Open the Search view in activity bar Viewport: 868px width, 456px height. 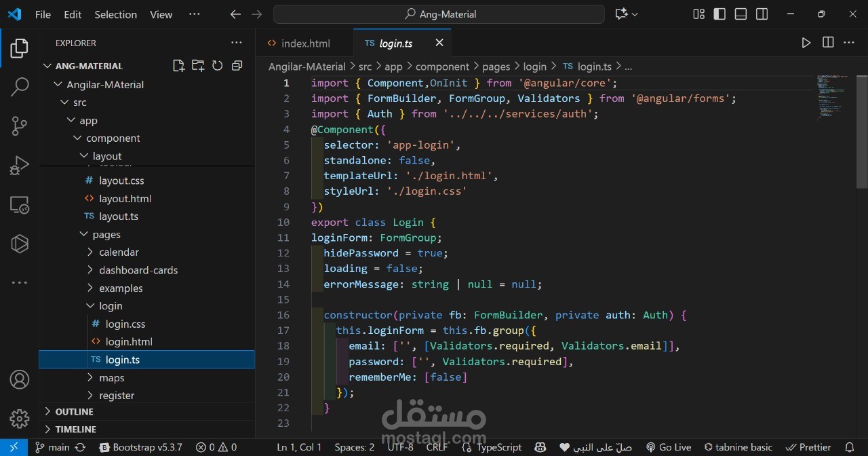click(x=19, y=87)
